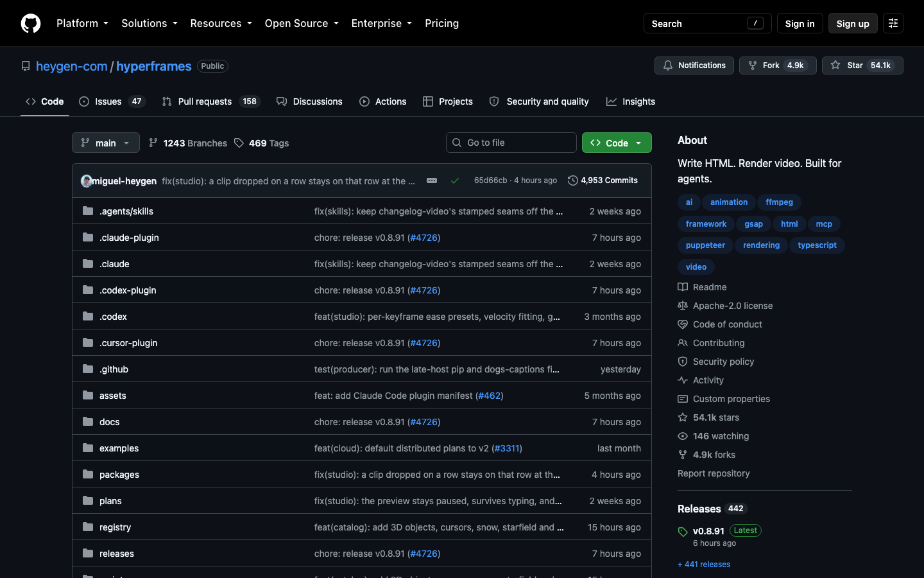Expand the Solutions menu
The width and height of the screenshot is (924, 578).
click(x=150, y=23)
